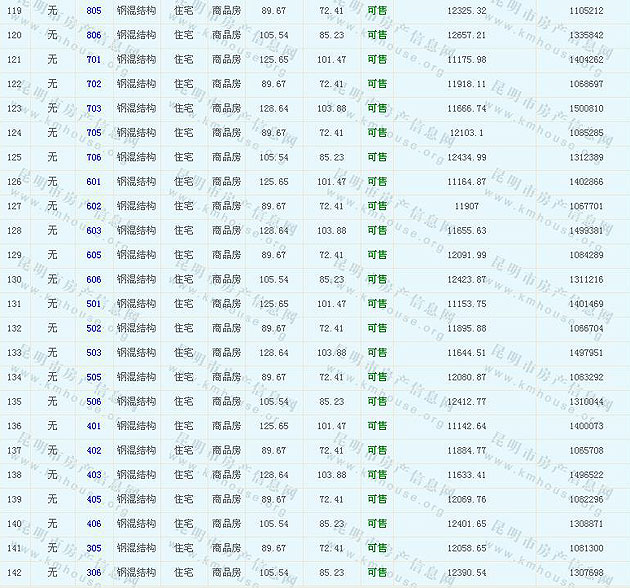Image resolution: width=630 pixels, height=588 pixels.
Task: Select unit 701 link
Action: click(x=94, y=59)
